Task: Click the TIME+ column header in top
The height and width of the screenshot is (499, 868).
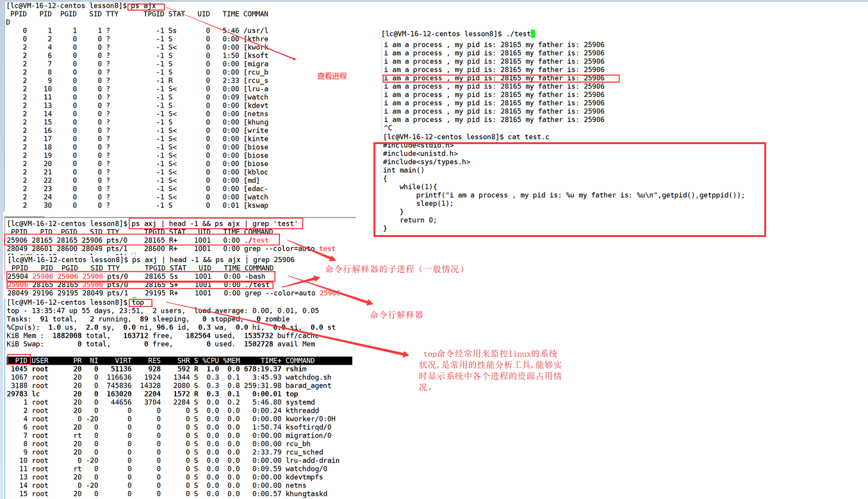Action: point(271,361)
